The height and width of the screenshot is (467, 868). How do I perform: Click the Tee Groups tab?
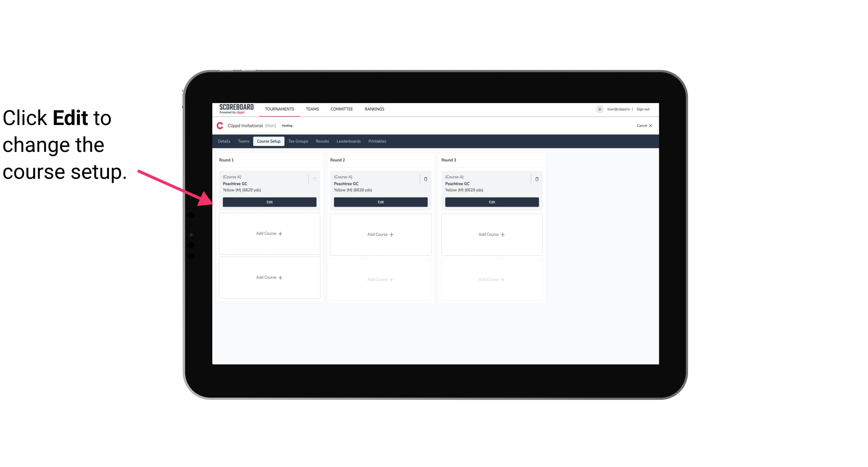tap(298, 141)
